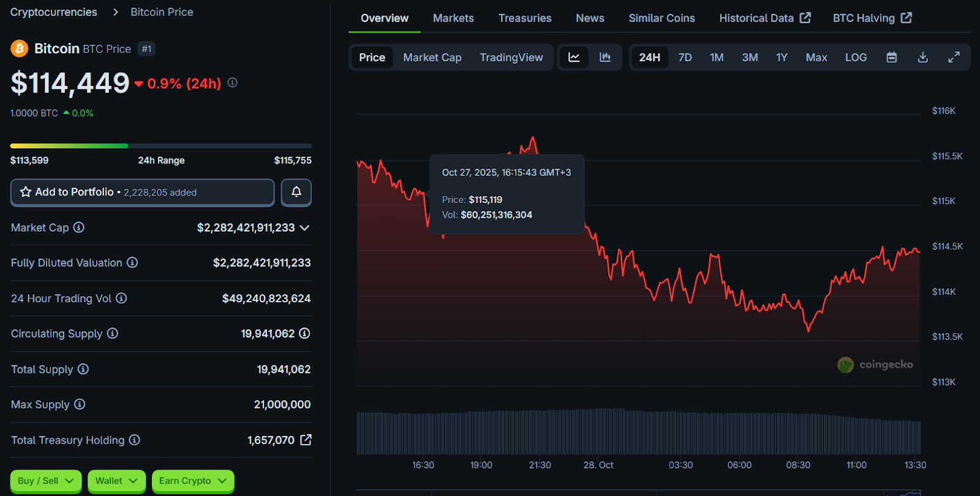980x496 pixels.
Task: Click Add to Portfolio button
Action: (142, 192)
